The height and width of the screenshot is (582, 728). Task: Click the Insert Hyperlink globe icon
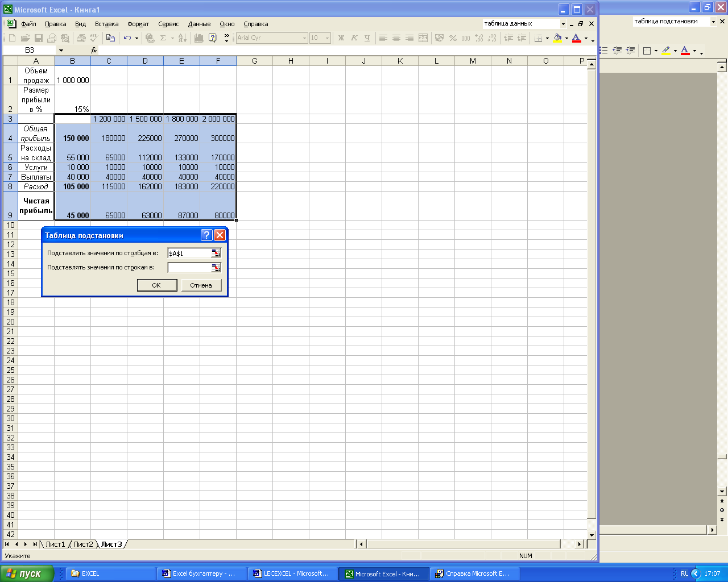coord(150,38)
